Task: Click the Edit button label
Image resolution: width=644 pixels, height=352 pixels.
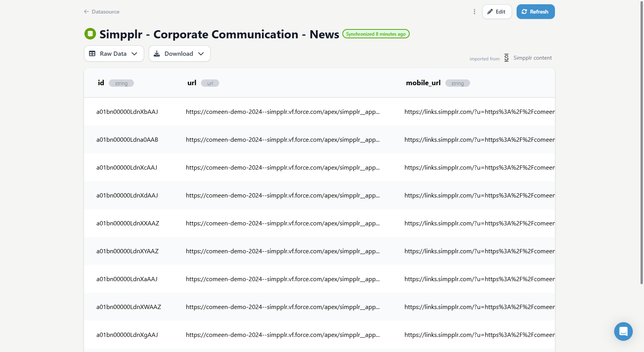Action: click(500, 12)
